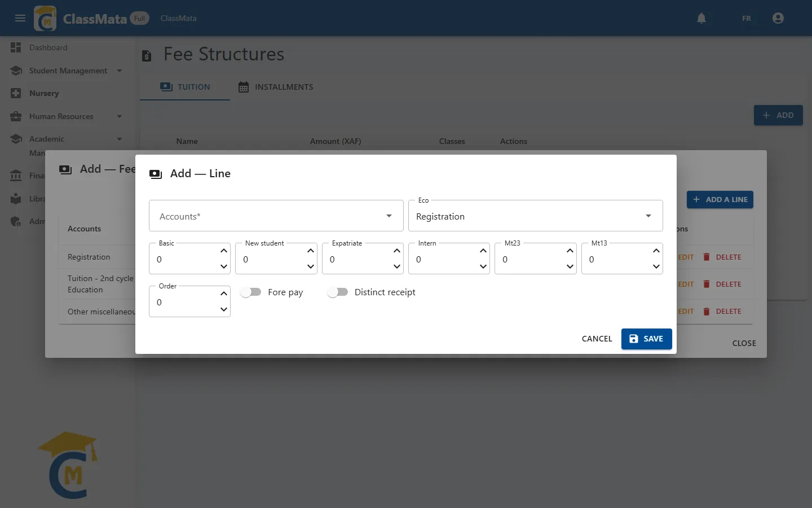Delete the Tuition 2nd cycle line

pyautogui.click(x=722, y=284)
